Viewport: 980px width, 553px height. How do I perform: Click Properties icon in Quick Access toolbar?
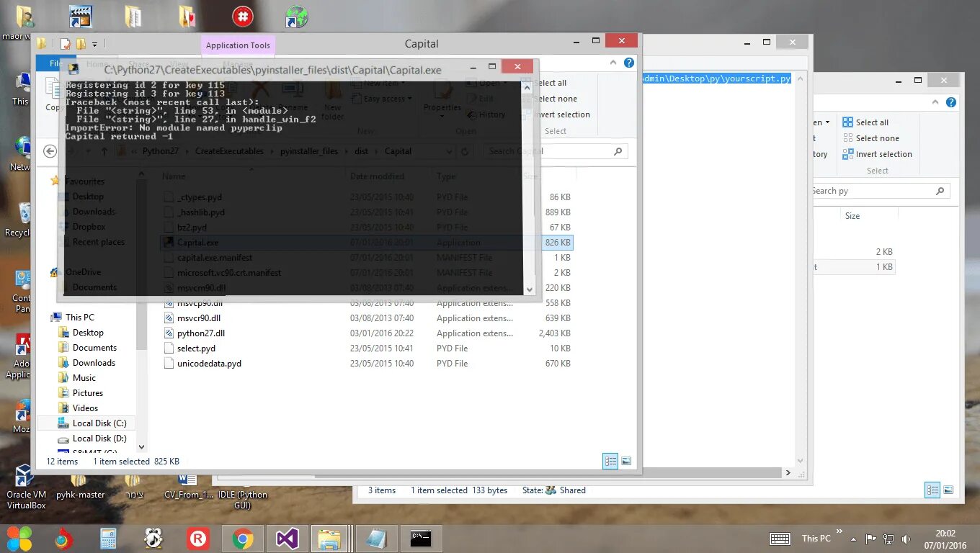[x=66, y=44]
